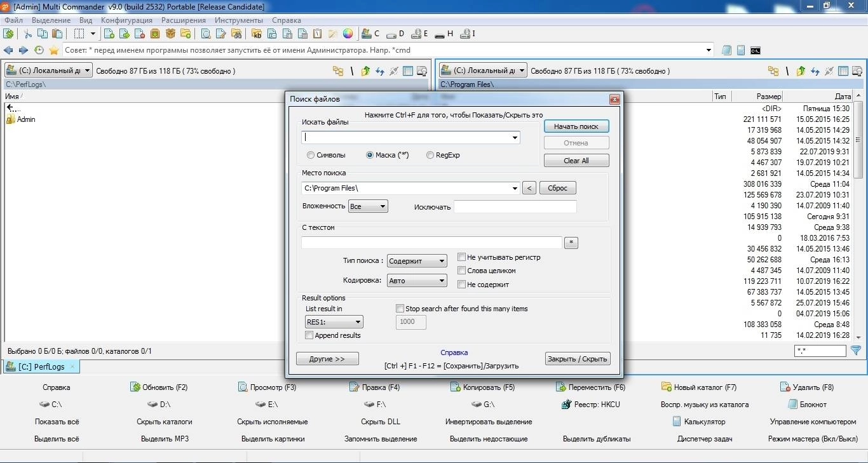
Task: Expand the Искать файлы combo dropdown
Action: pyautogui.click(x=515, y=137)
